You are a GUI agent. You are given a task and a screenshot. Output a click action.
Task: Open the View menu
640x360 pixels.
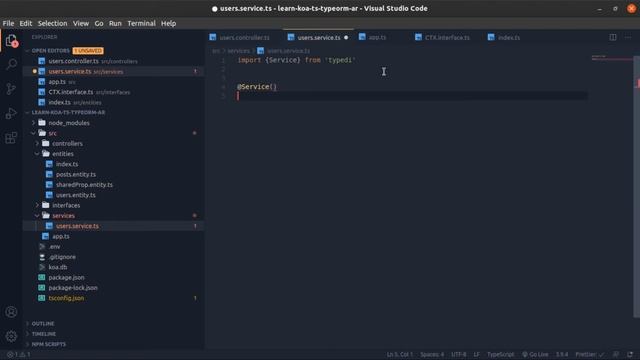pos(81,23)
